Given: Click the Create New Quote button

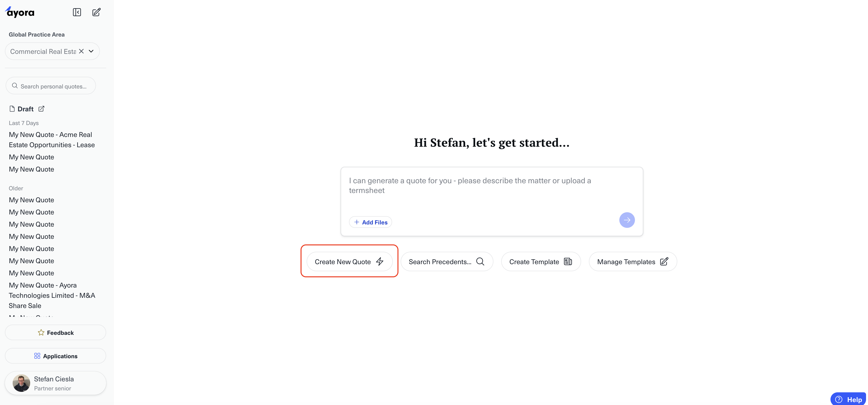Looking at the screenshot, I should point(349,262).
